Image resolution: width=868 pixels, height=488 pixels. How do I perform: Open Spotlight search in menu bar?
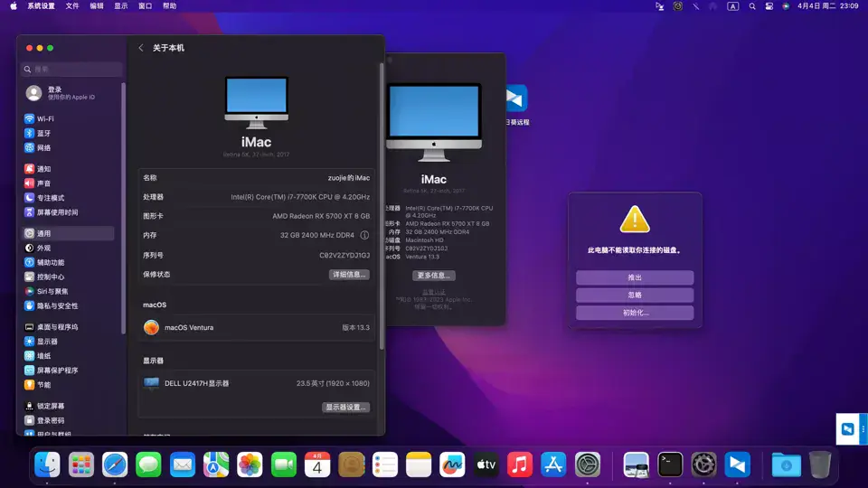[751, 6]
